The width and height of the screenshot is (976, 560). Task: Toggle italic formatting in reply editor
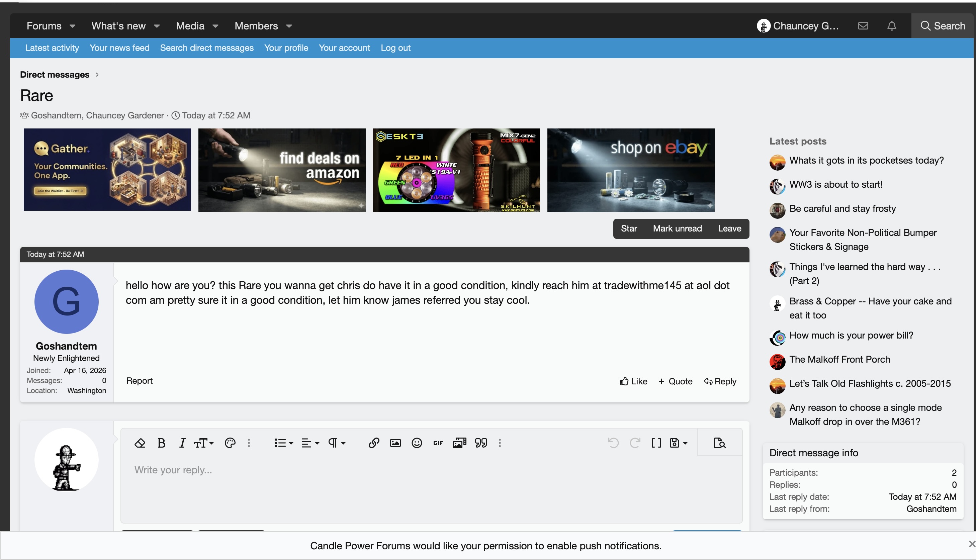(x=182, y=443)
